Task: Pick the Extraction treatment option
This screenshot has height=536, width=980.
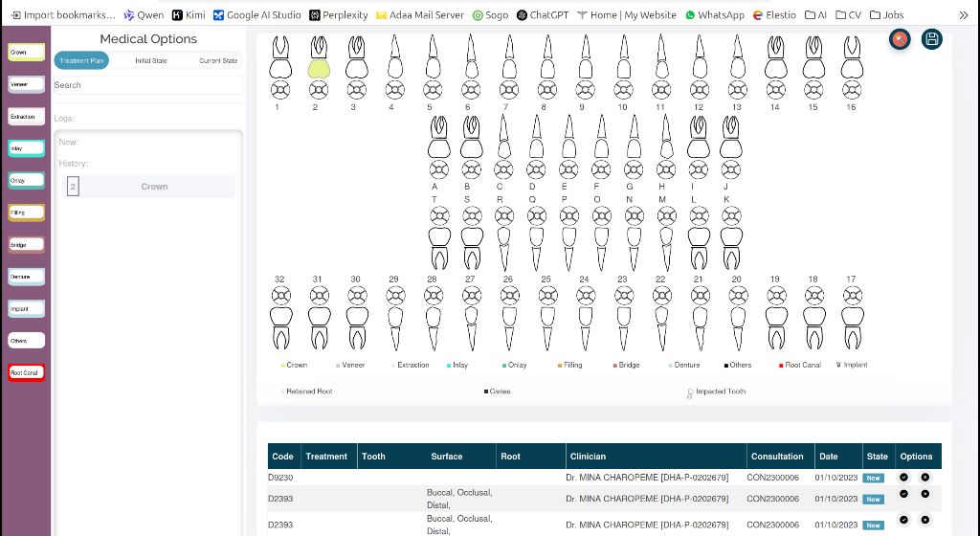Action: [x=26, y=117]
